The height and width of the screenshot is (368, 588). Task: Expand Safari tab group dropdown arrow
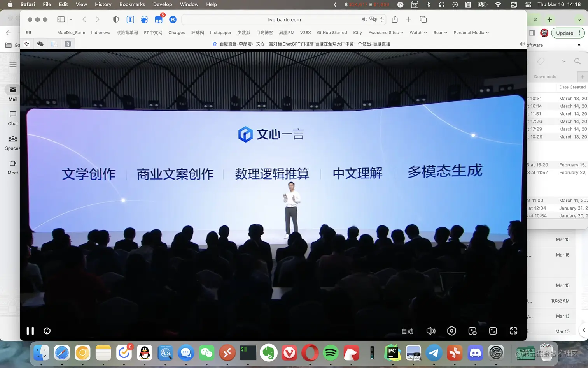click(71, 19)
